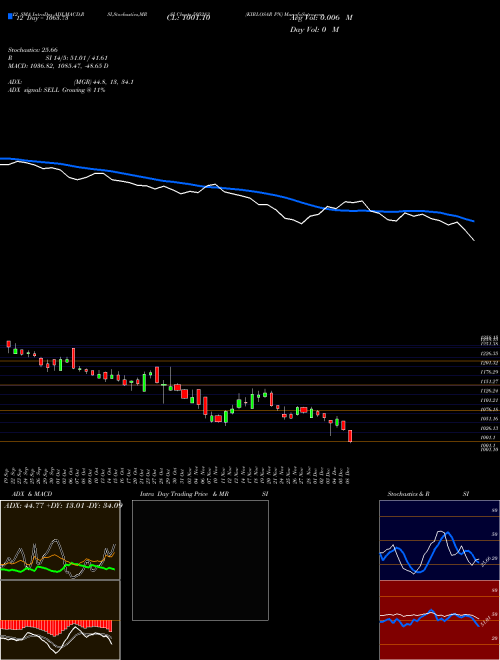Click the empty Intra Day chart box
The height and width of the screenshot is (660, 500).
click(200, 560)
